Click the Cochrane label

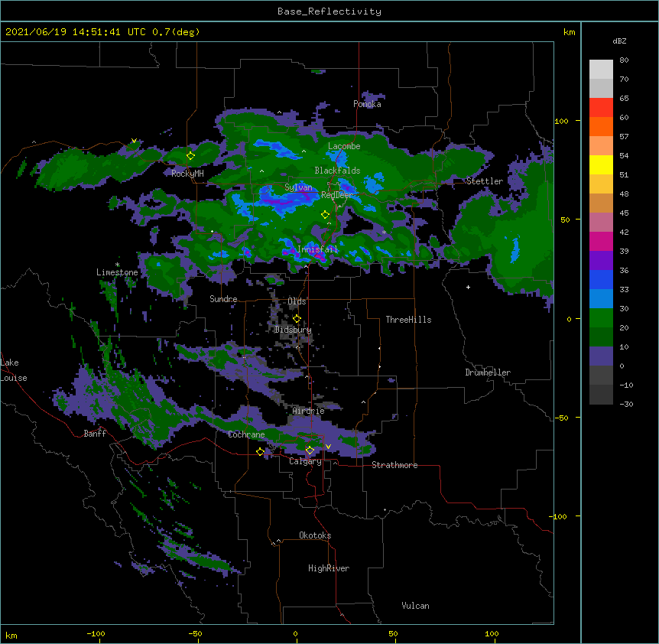(x=246, y=434)
